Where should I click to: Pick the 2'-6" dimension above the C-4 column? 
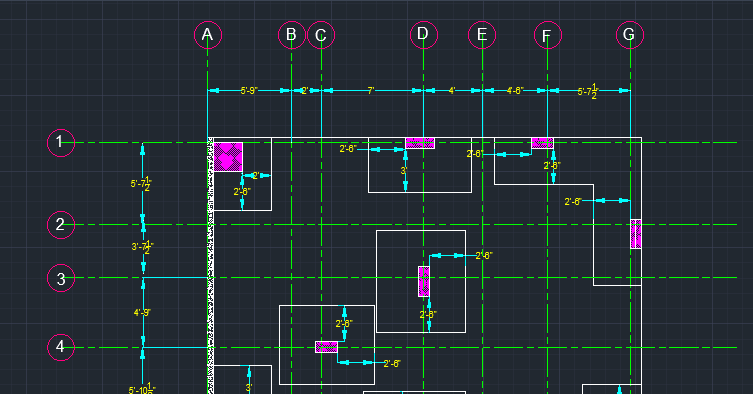pyautogui.click(x=344, y=324)
